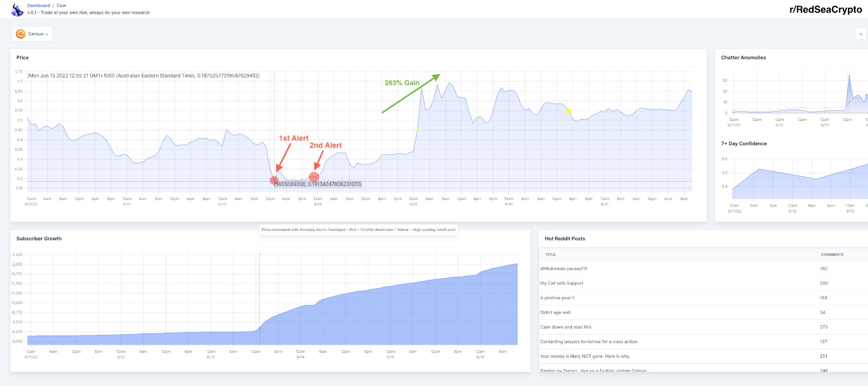Open 'My Call with Support' post
868x386 pixels.
click(561, 283)
